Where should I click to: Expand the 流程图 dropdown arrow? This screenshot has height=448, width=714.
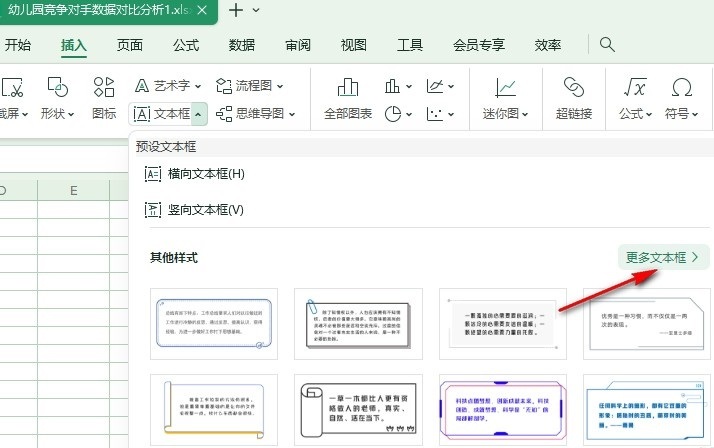[280, 86]
